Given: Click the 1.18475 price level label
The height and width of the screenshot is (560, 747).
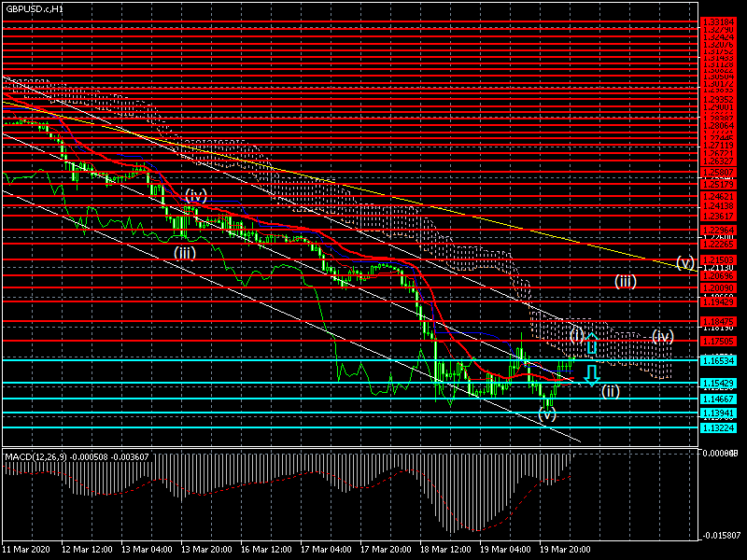Looking at the screenshot, I should 719,321.
